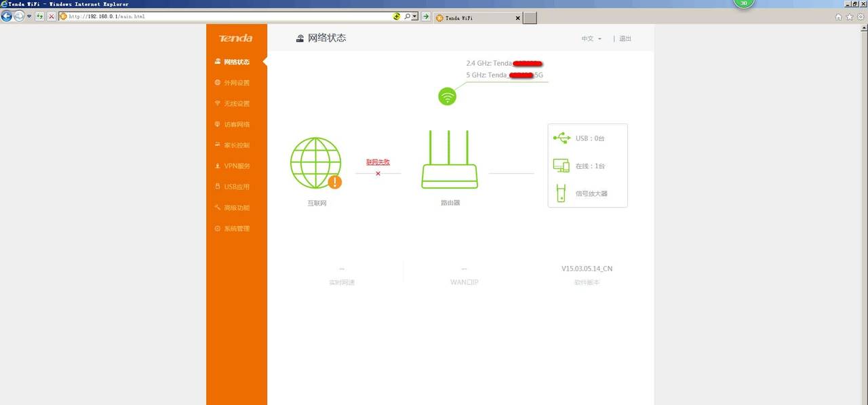This screenshot has width=868, height=405.
Task: Open the browser Tools gear icon
Action: (860, 17)
